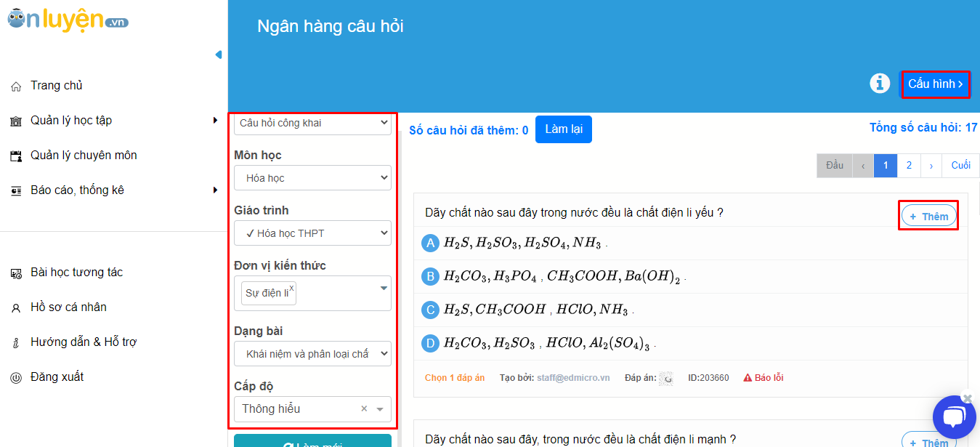Add the điện li mạnh question with Thêm
Screen dimensions: 980x447
[x=929, y=441]
